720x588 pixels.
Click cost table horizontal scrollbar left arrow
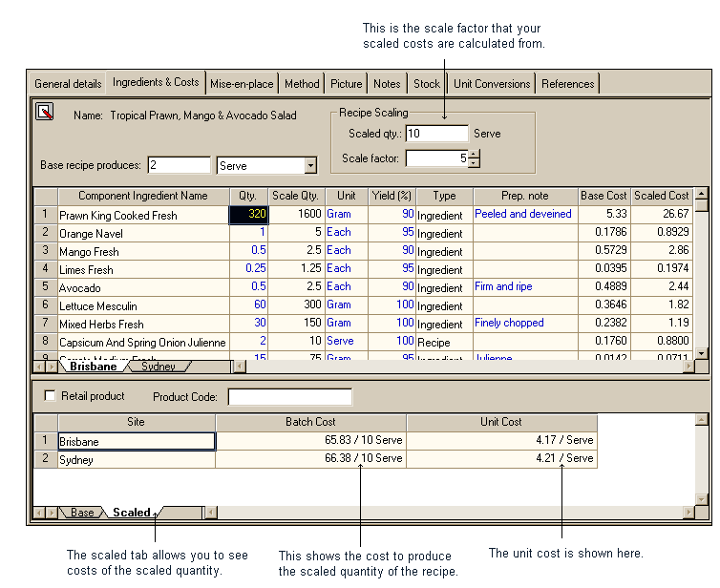pyautogui.click(x=211, y=513)
